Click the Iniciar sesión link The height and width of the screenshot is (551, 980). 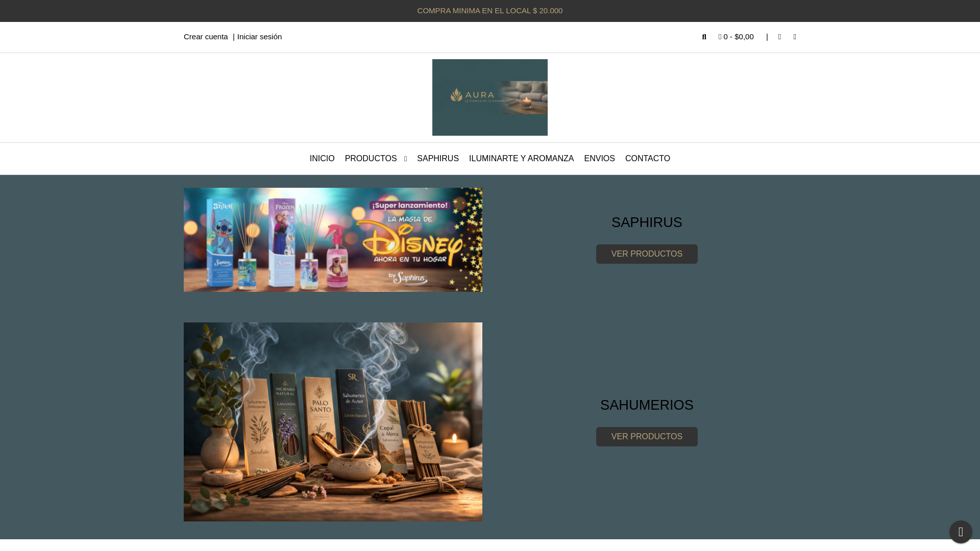(259, 37)
